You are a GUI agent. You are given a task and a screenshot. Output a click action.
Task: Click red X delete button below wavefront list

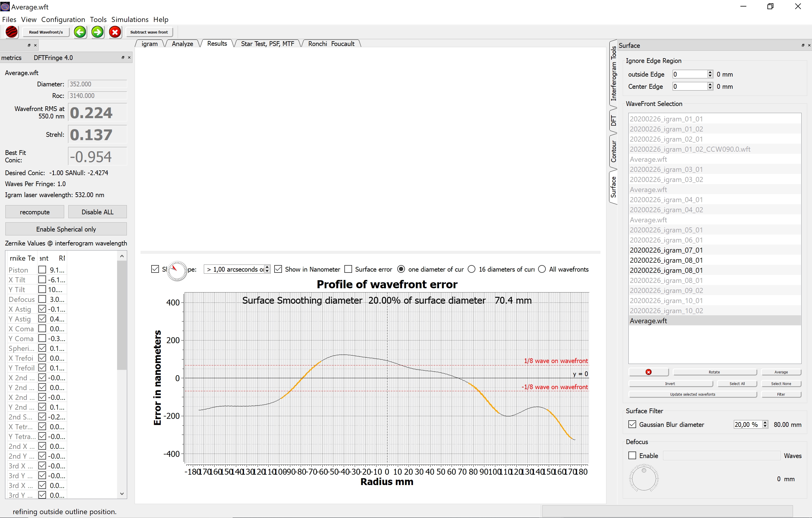[x=648, y=372]
